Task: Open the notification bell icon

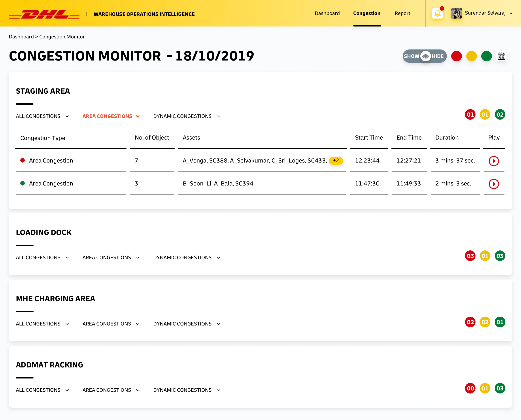Action: 437,13
